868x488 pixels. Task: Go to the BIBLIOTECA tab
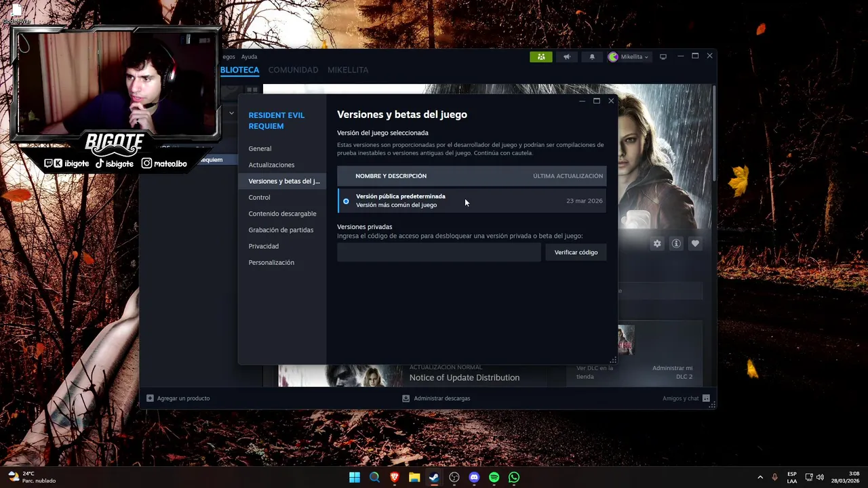click(240, 70)
